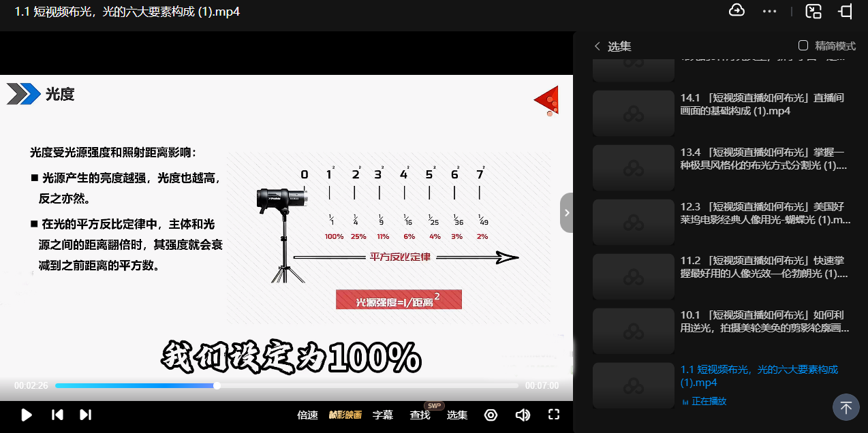
Task: Click the pin window icon
Action: (x=846, y=11)
